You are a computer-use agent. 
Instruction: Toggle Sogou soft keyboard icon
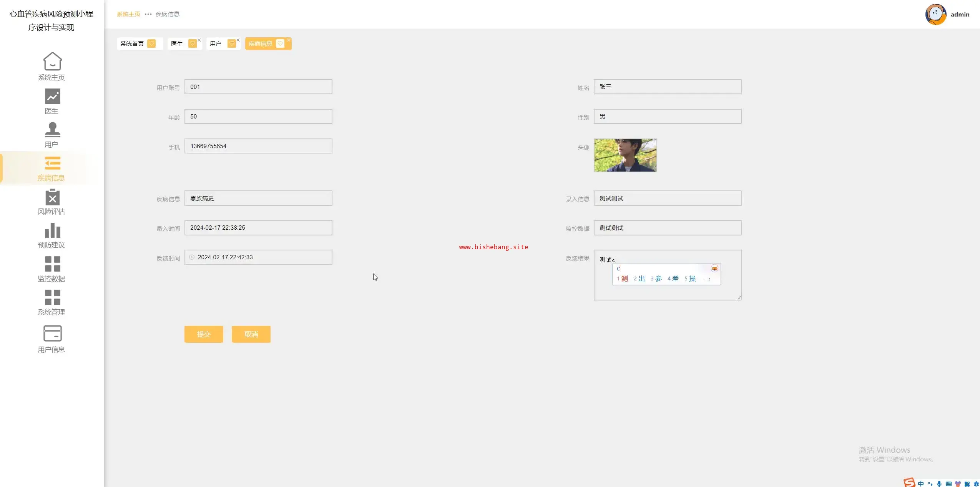[948, 484]
